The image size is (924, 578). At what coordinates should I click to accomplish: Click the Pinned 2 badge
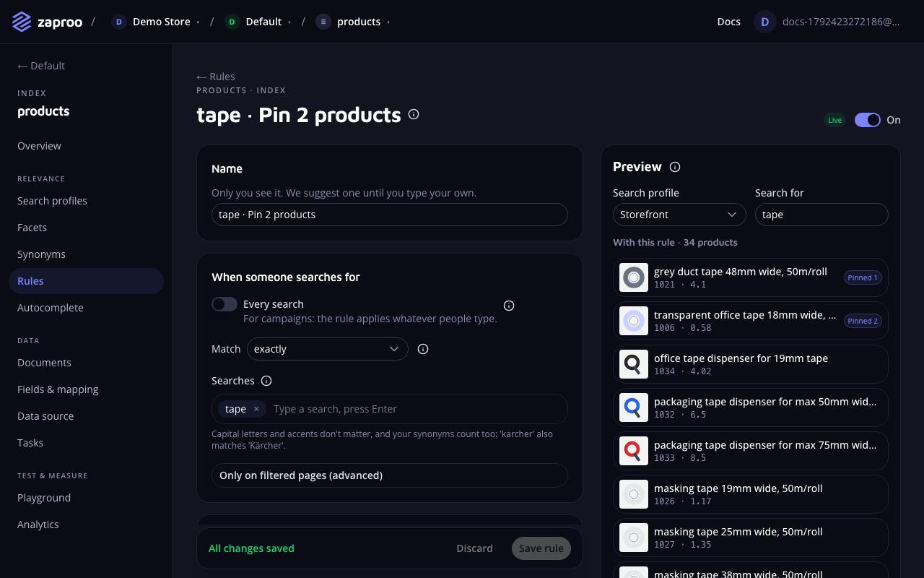click(x=863, y=321)
